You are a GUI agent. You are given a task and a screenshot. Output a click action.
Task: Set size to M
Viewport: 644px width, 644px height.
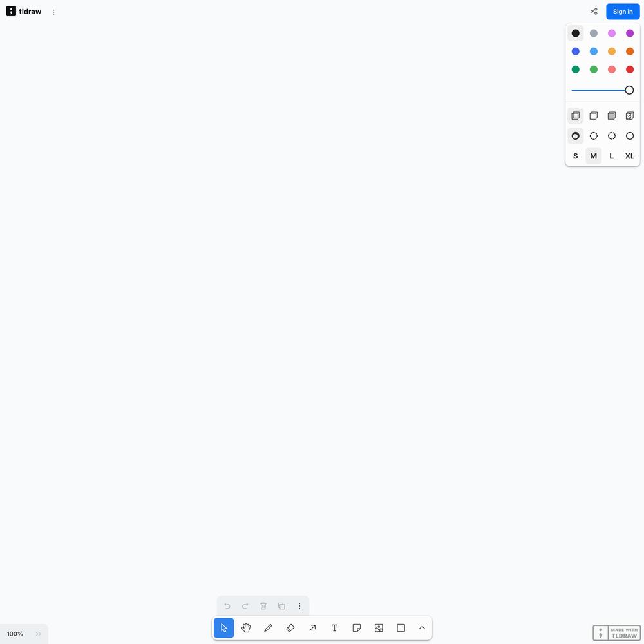click(594, 156)
